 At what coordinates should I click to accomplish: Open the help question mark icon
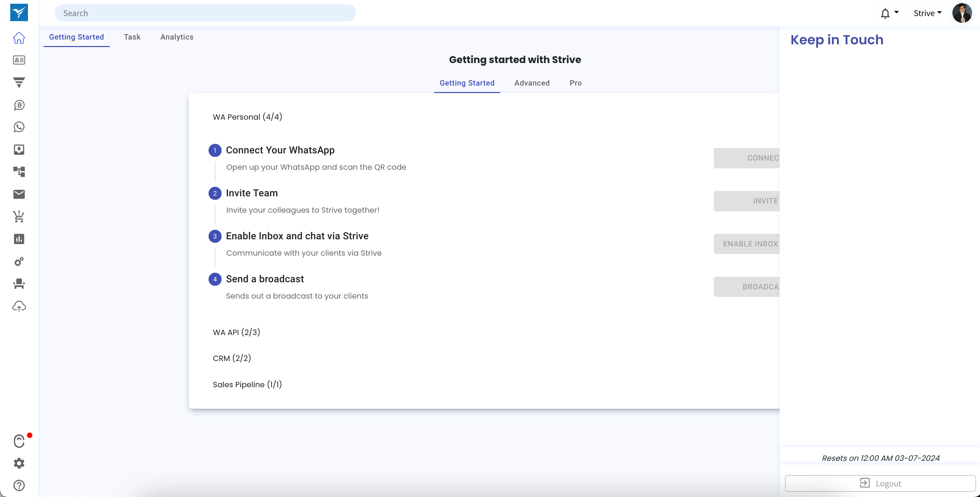(x=19, y=486)
